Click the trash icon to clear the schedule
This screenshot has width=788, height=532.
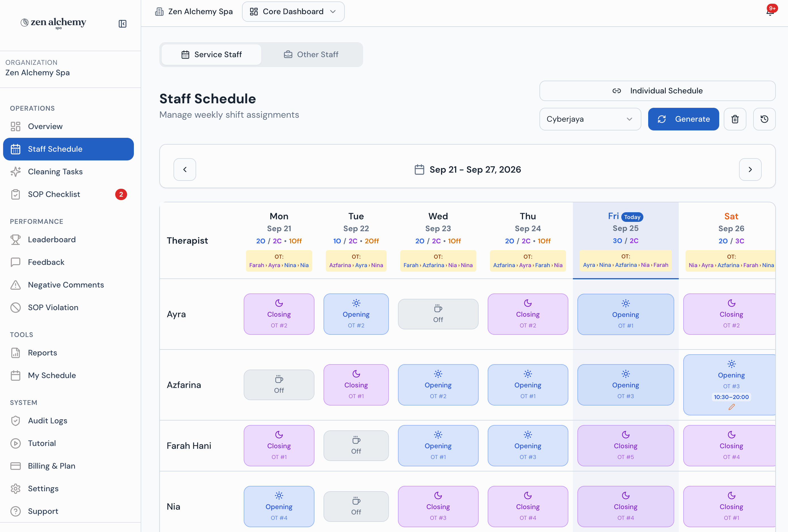click(x=735, y=119)
